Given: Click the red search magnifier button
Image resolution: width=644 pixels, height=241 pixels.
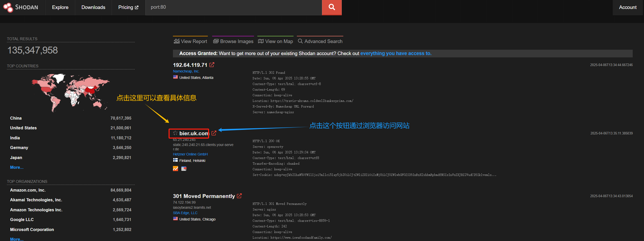Looking at the screenshot, I should pyautogui.click(x=332, y=7).
